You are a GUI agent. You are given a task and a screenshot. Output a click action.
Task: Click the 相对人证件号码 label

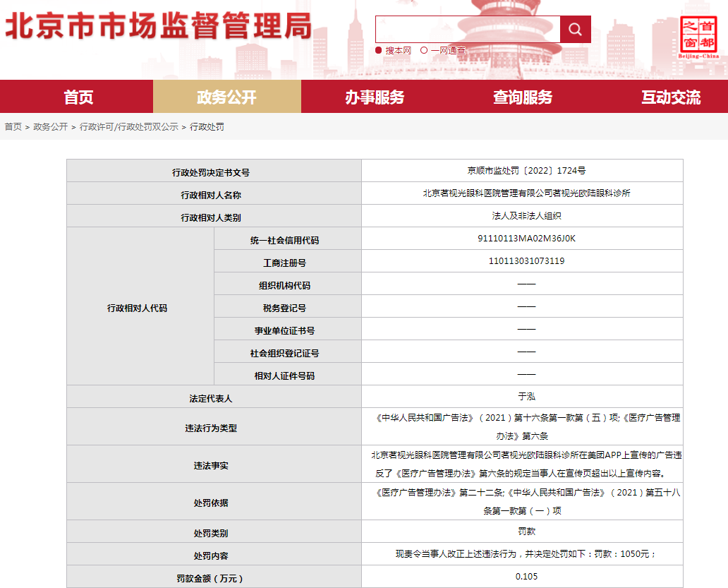coord(284,376)
